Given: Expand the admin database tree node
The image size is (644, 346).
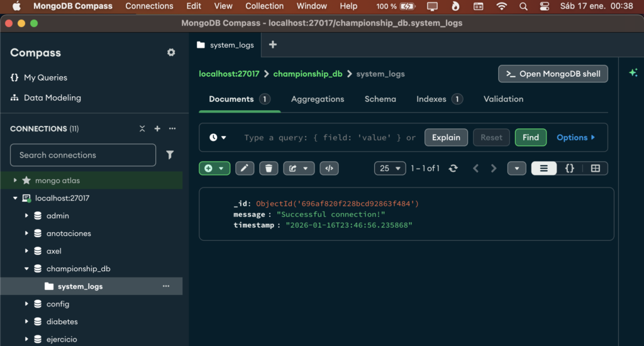Looking at the screenshot, I should [x=26, y=216].
